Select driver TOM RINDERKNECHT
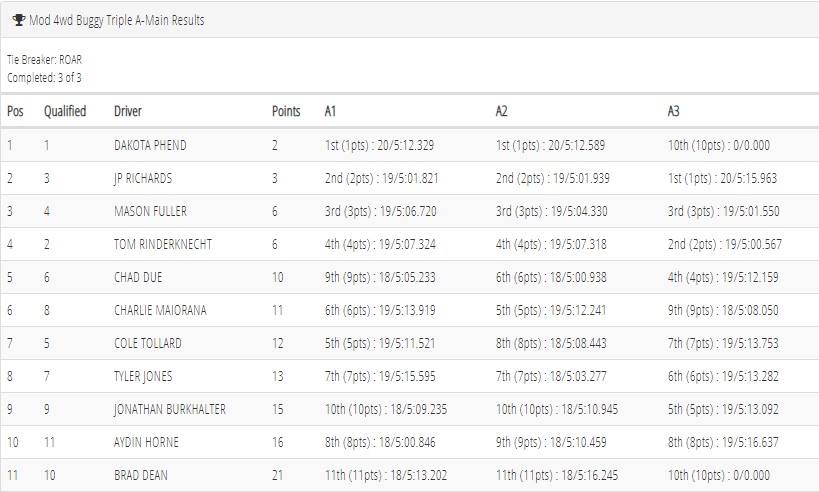The width and height of the screenshot is (819, 492). pos(163,244)
